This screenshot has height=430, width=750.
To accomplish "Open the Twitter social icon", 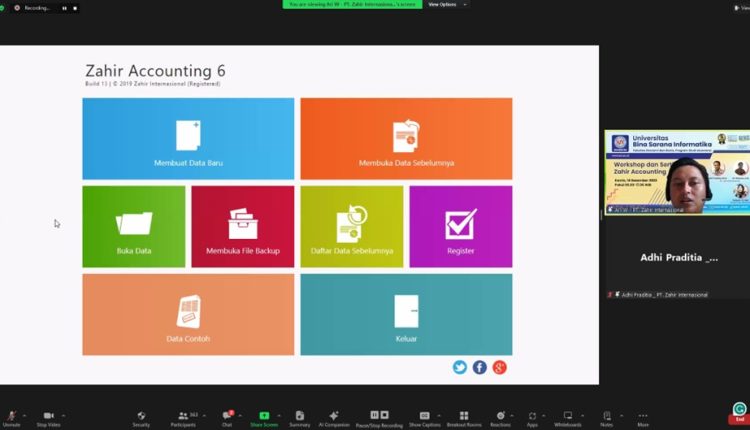I will 460,367.
